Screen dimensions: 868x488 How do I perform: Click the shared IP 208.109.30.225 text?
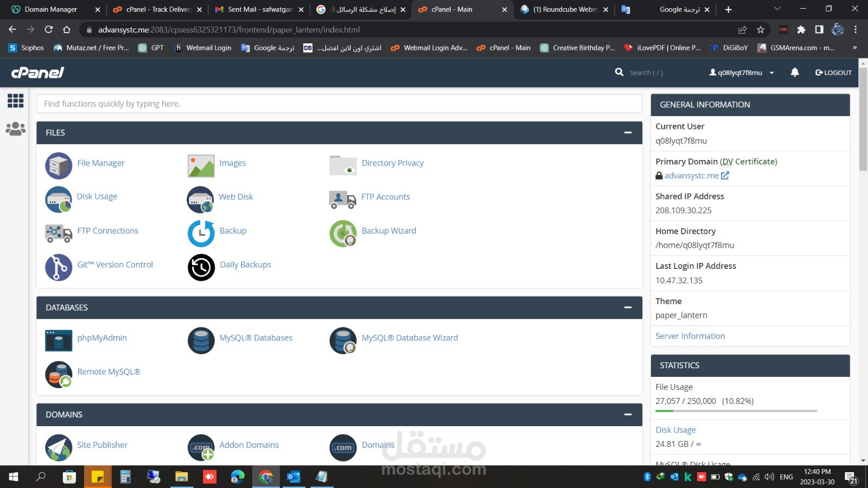point(684,210)
